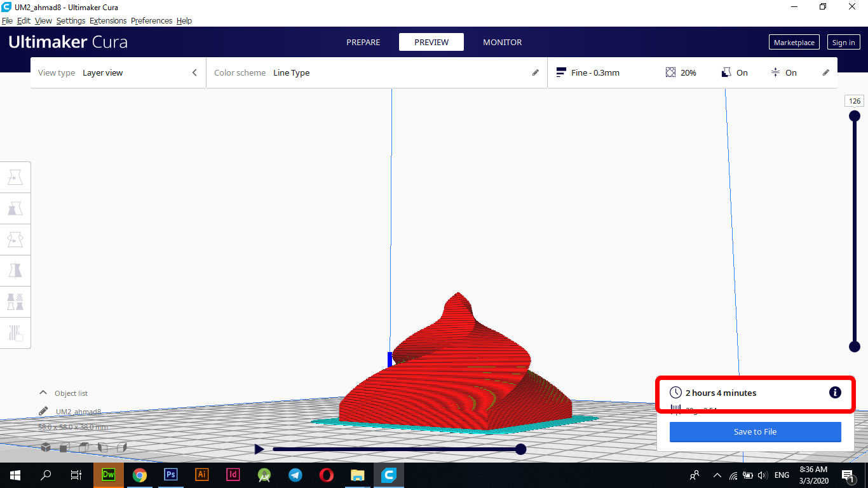Open the View type Layer view dropdown

click(118, 72)
